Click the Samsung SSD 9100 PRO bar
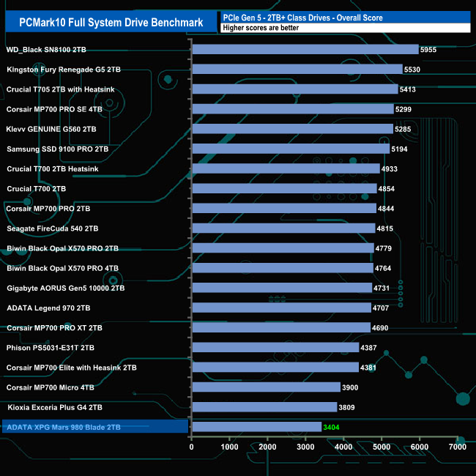Viewport: 476px width, 476px height. pos(291,149)
